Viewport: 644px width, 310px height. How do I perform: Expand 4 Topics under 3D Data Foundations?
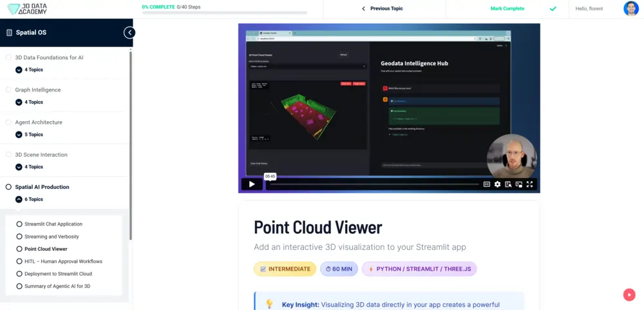(x=29, y=70)
